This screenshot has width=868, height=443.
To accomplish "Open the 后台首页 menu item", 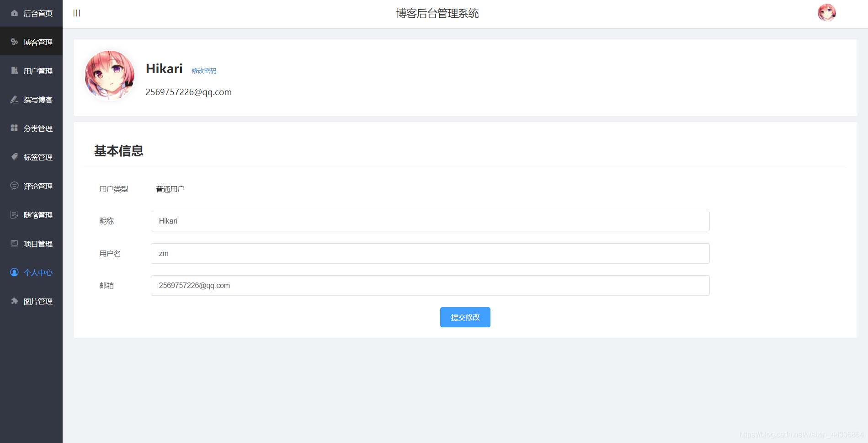I will (31, 13).
